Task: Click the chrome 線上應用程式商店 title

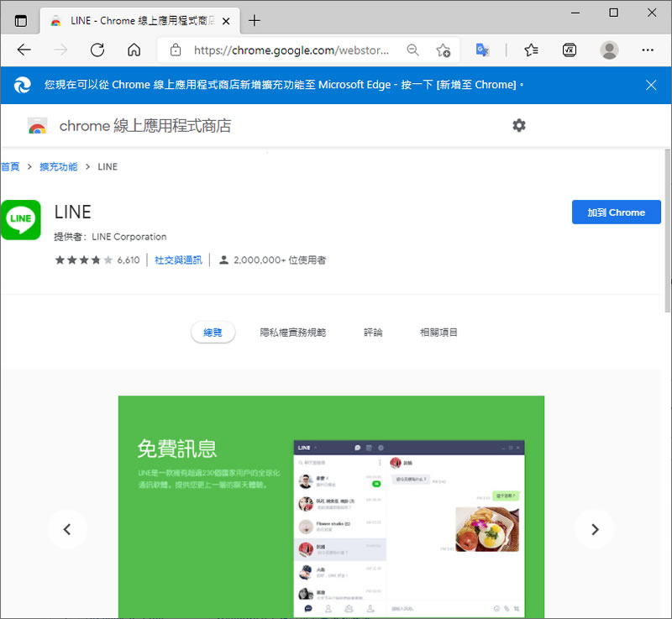Action: point(144,126)
